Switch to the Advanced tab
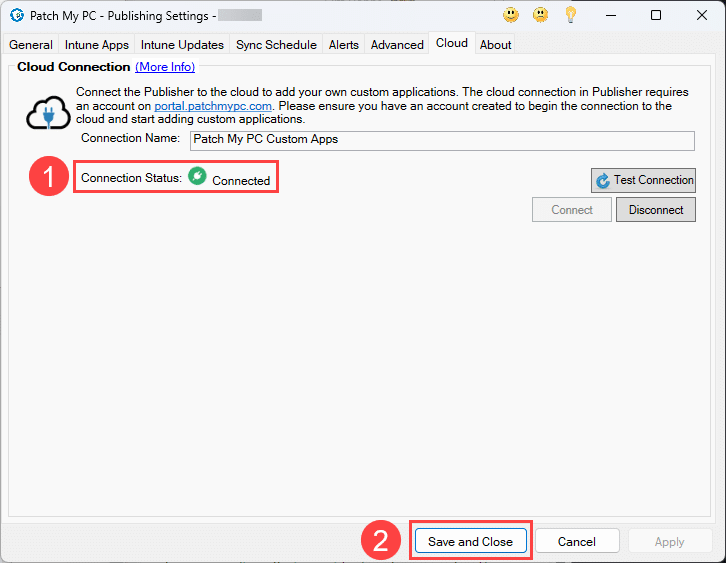726x563 pixels. point(397,45)
